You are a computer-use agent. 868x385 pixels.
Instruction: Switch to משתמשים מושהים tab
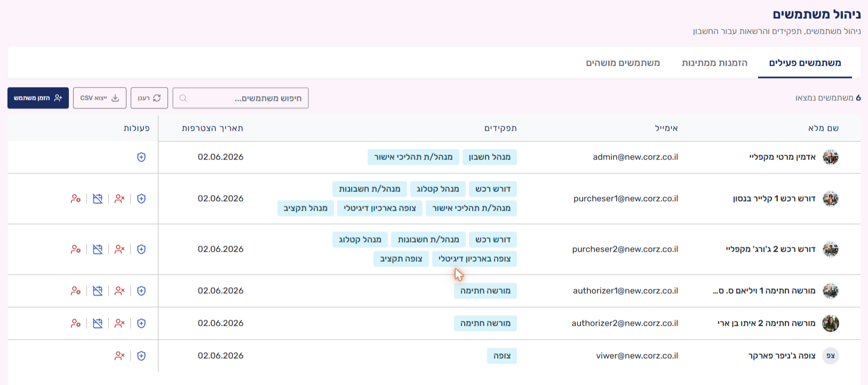coord(623,63)
